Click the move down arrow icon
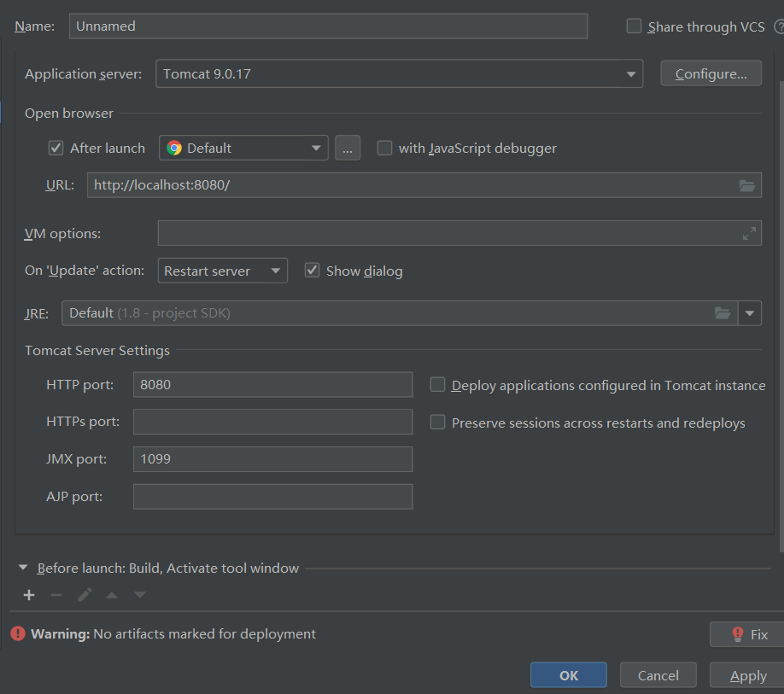Screen dimensions: 784x694 (140, 595)
